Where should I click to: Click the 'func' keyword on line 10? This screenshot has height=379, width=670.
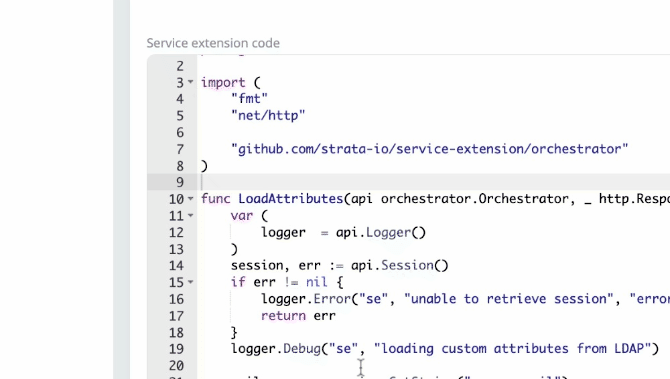(215, 199)
